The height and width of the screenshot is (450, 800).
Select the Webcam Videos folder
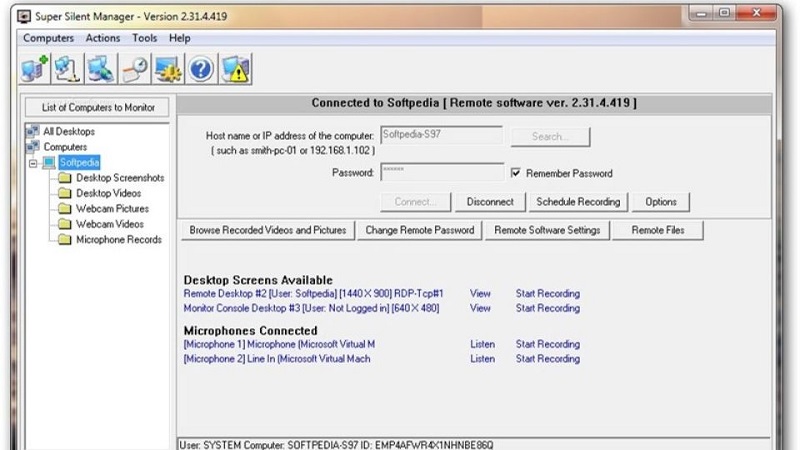coord(110,224)
